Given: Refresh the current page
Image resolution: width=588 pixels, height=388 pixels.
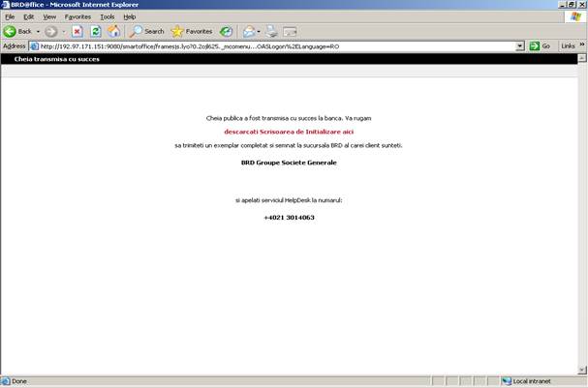Looking at the screenshot, I should tap(96, 31).
